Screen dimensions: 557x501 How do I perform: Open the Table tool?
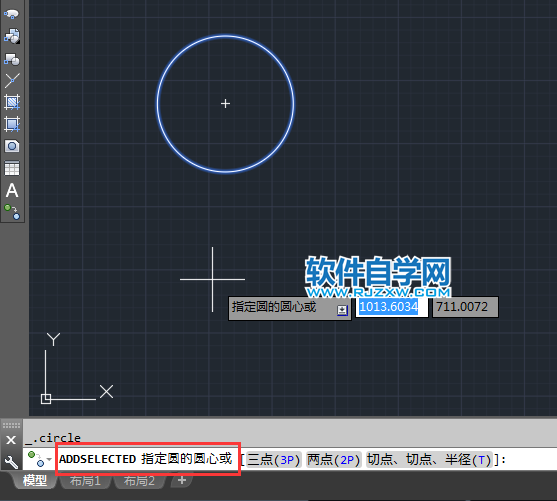[x=12, y=168]
